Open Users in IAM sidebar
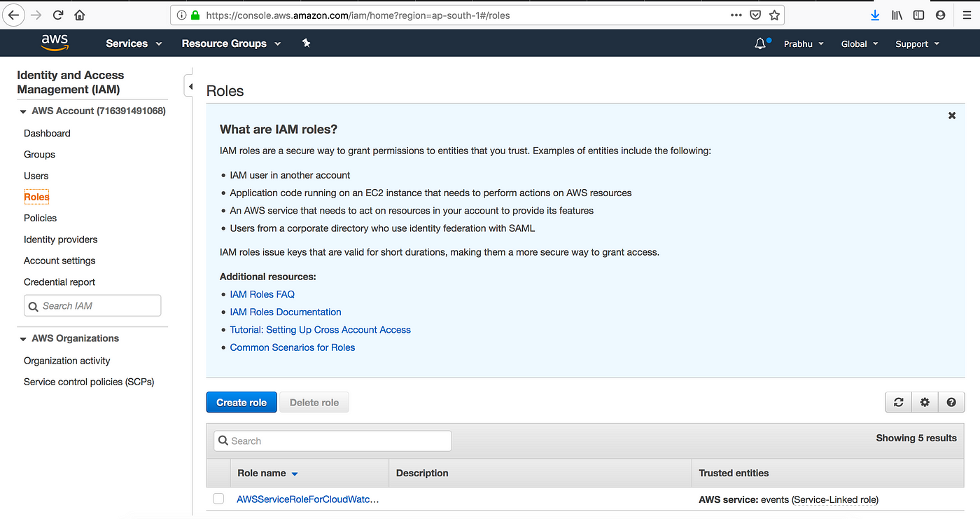The height and width of the screenshot is (519, 980). 36,176
